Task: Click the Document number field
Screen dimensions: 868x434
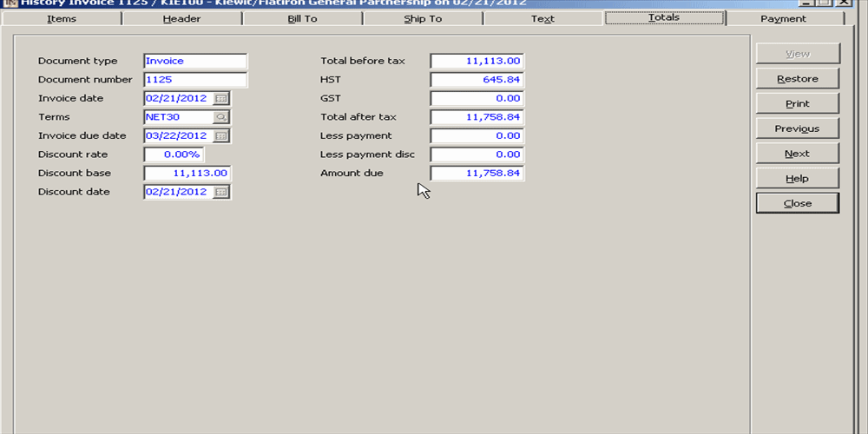Action: [x=195, y=80]
